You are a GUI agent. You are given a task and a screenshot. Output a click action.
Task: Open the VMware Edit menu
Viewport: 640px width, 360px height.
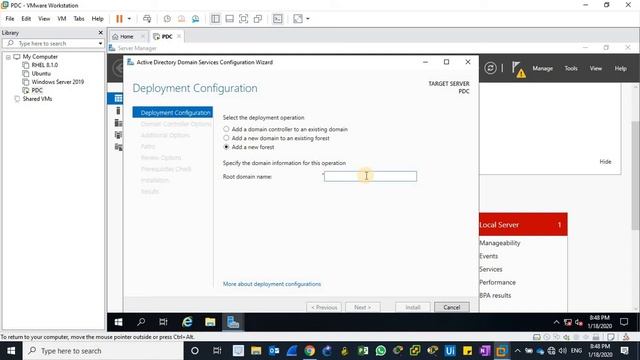click(x=26, y=19)
